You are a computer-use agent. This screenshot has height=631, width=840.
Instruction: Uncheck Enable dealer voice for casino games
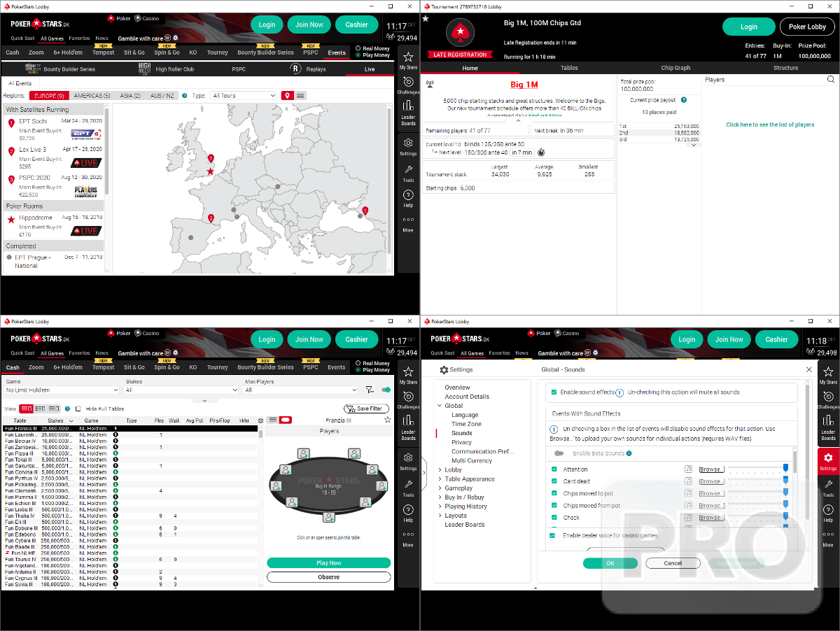tap(553, 535)
